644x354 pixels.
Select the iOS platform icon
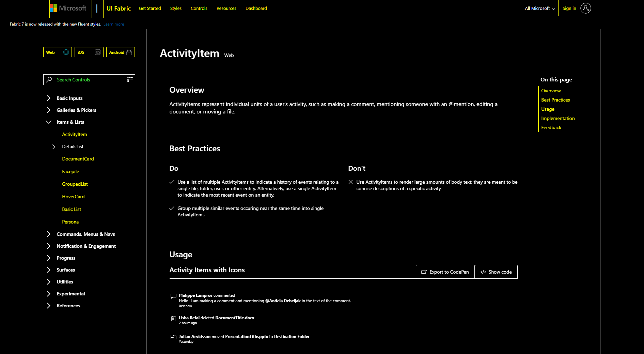pos(97,52)
